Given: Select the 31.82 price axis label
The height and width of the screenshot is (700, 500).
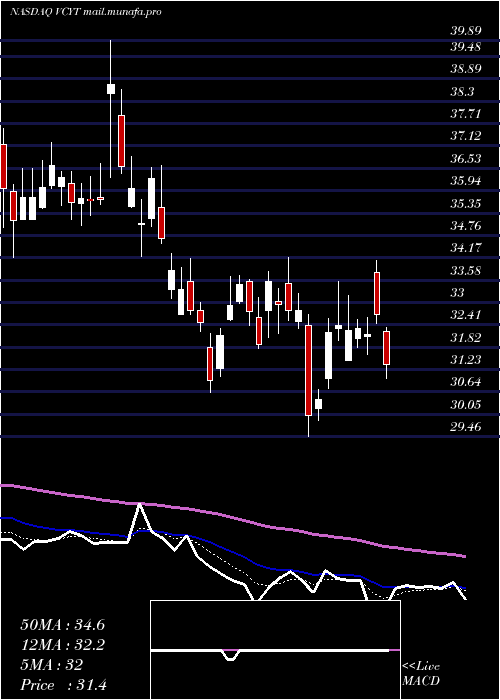Looking at the screenshot, I should click(466, 338).
